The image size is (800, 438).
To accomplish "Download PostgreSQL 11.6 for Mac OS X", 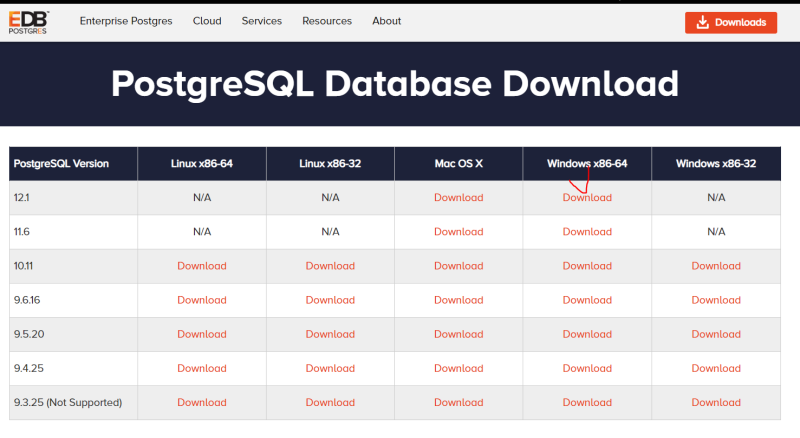I will (458, 232).
